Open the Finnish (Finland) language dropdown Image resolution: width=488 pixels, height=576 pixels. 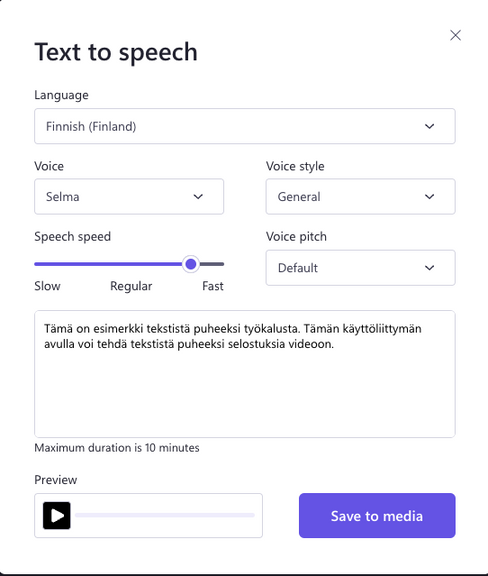(245, 126)
